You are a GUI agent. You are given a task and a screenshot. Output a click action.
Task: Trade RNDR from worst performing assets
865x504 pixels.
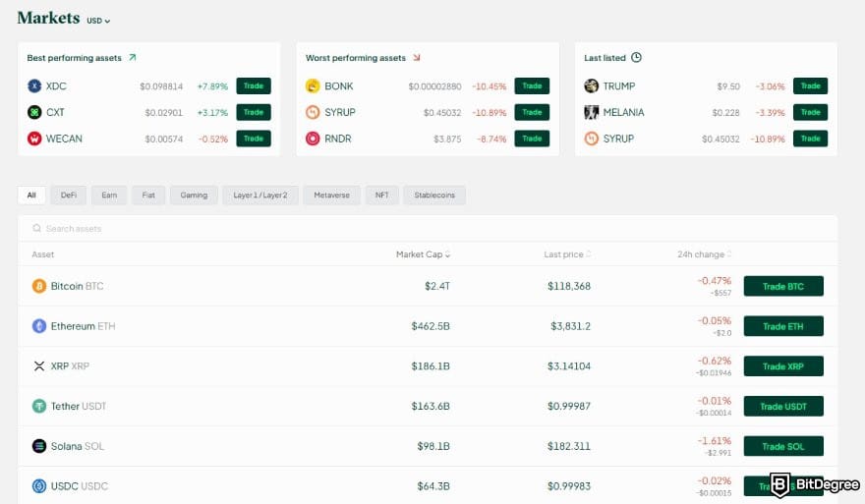click(532, 139)
